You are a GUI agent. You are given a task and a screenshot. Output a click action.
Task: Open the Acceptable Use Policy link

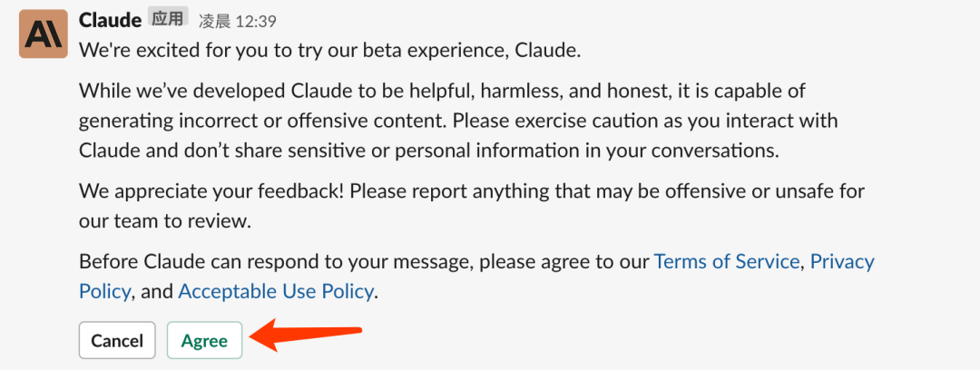pos(275,291)
